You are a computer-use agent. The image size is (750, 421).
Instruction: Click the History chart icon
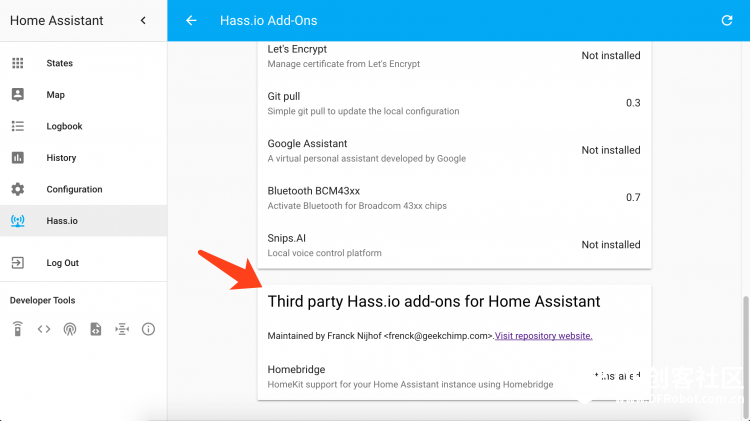pyautogui.click(x=18, y=158)
